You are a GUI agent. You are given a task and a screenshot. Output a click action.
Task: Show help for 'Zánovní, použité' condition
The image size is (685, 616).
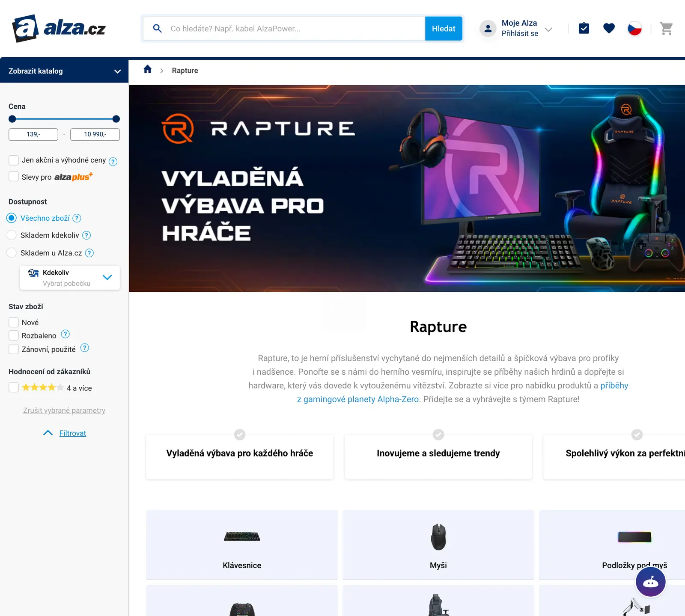[85, 348]
